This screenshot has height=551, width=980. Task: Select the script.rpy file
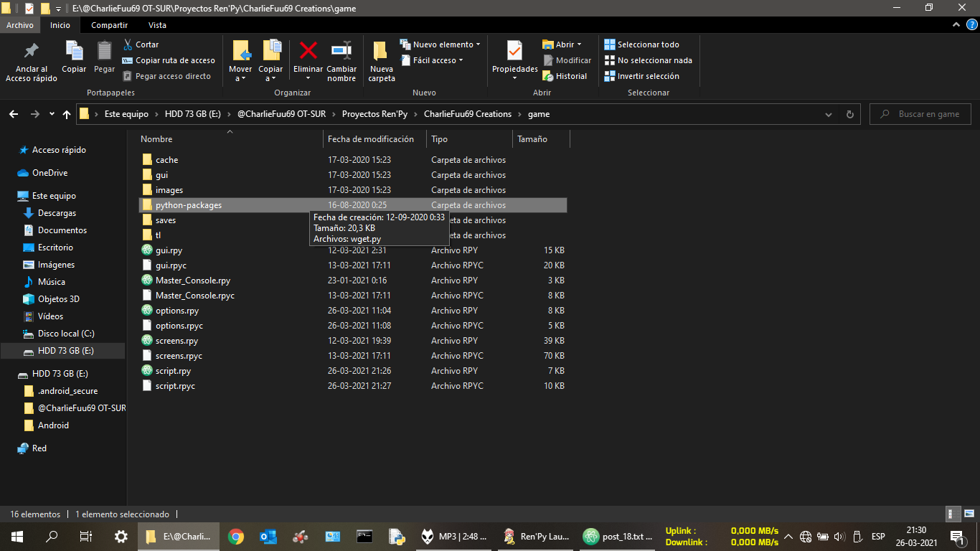point(173,371)
